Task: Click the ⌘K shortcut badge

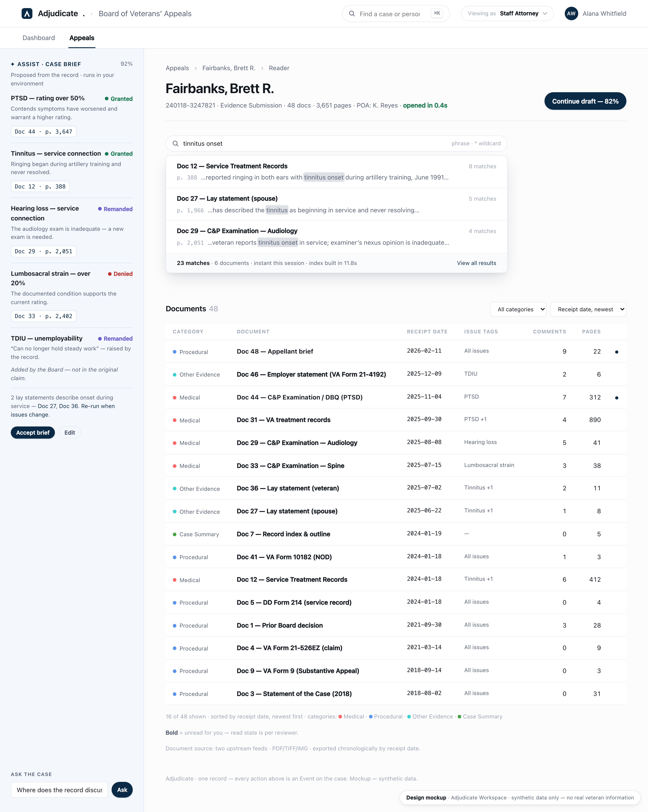Action: point(437,13)
